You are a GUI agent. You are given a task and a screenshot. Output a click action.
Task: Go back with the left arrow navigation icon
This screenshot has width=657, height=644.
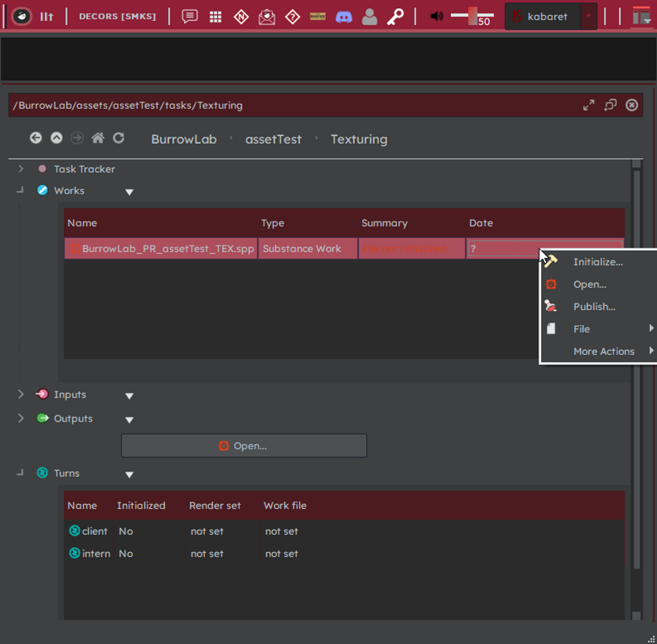36,138
